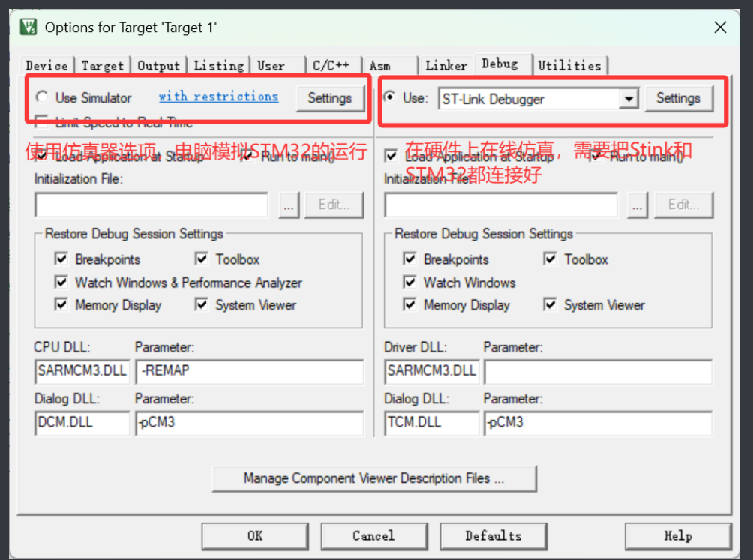Select the Use hardware debugger radio button
The image size is (753, 560).
390,97
